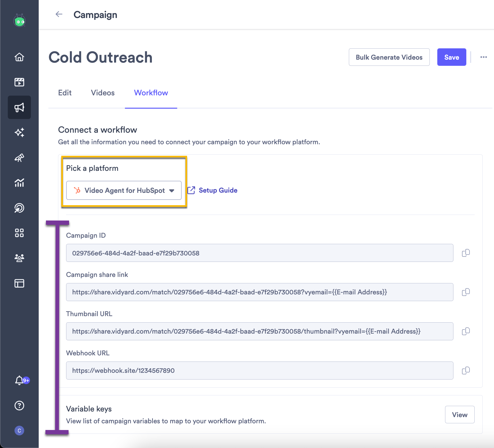Open the engagement click-tracking section
The width and height of the screenshot is (494, 448).
click(19, 208)
